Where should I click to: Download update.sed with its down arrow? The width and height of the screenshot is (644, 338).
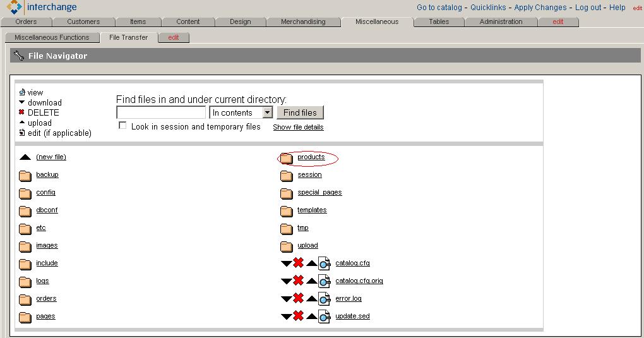[x=286, y=317]
